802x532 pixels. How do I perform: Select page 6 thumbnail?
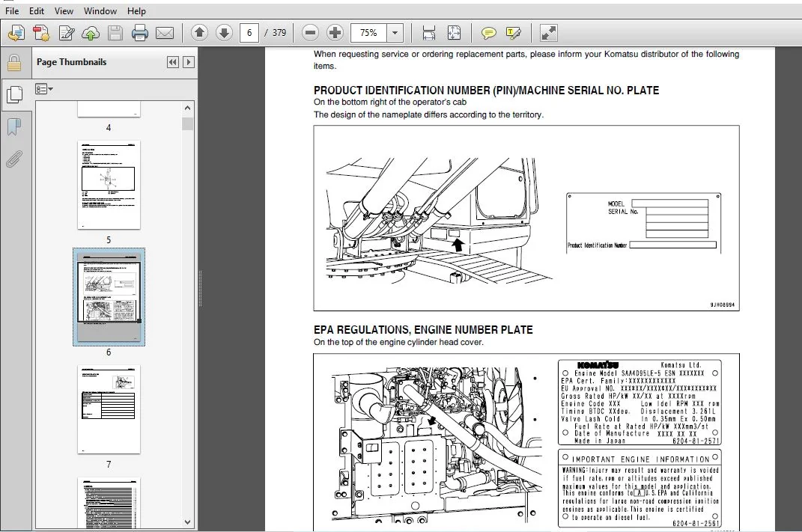tap(109, 297)
